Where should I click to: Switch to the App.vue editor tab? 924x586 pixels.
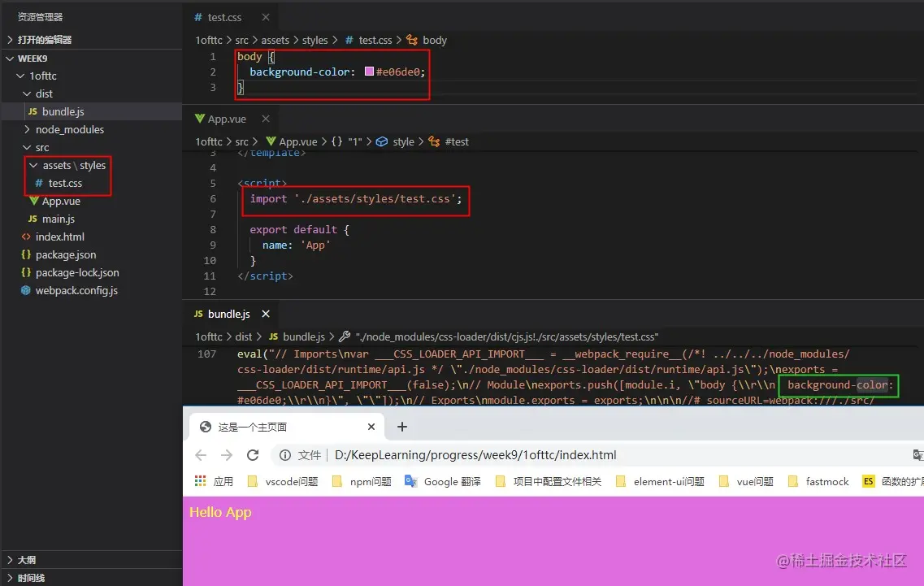pos(226,119)
